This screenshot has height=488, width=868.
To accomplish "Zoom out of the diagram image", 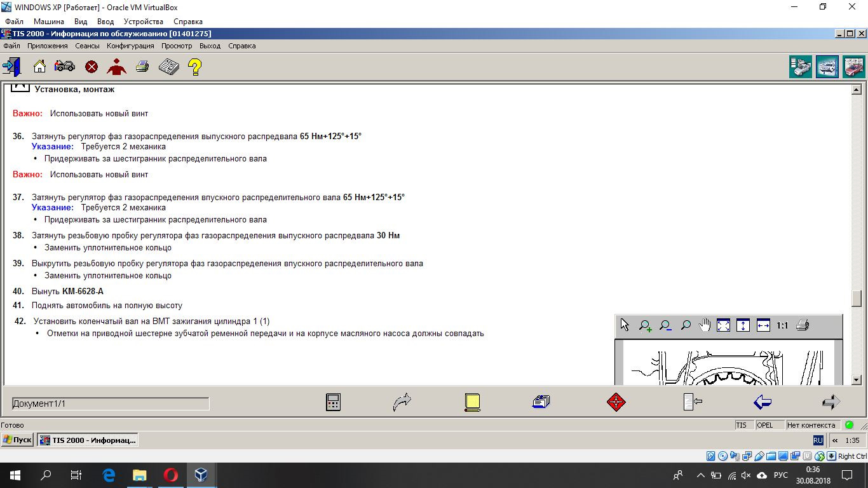I will (x=665, y=325).
